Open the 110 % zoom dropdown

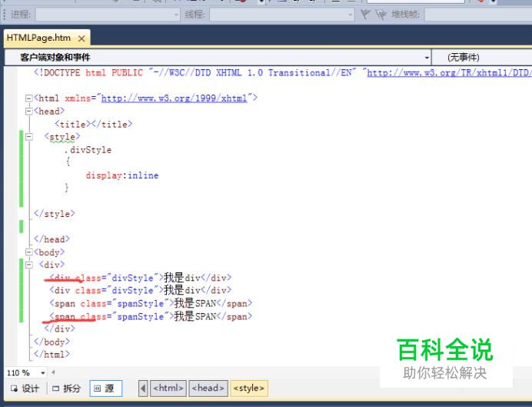pos(26,372)
